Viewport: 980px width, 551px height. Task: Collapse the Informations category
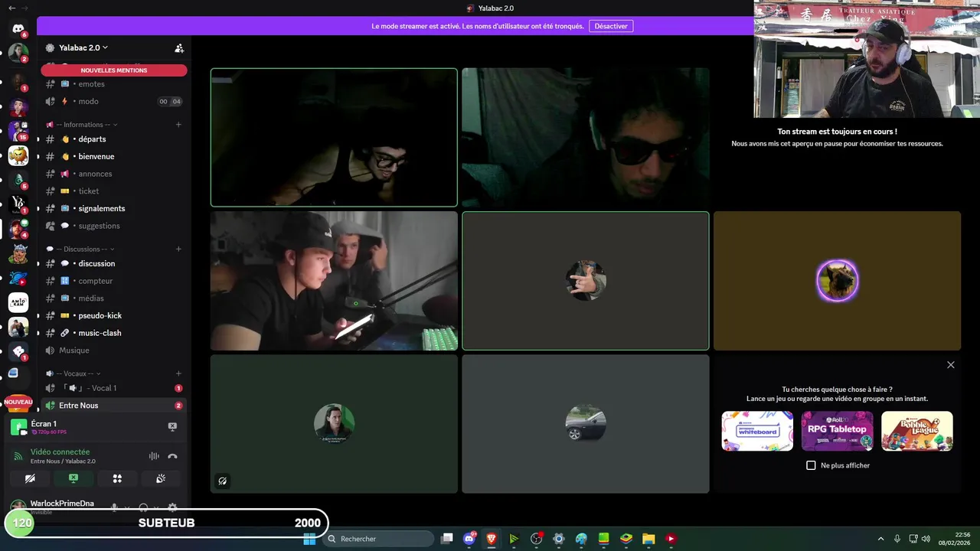(x=83, y=125)
